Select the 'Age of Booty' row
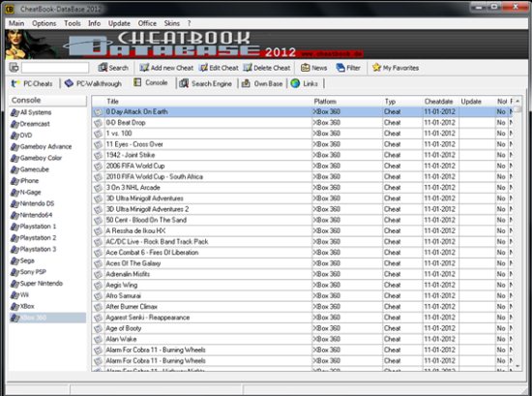Screen dimensions: 532x396 303,328
